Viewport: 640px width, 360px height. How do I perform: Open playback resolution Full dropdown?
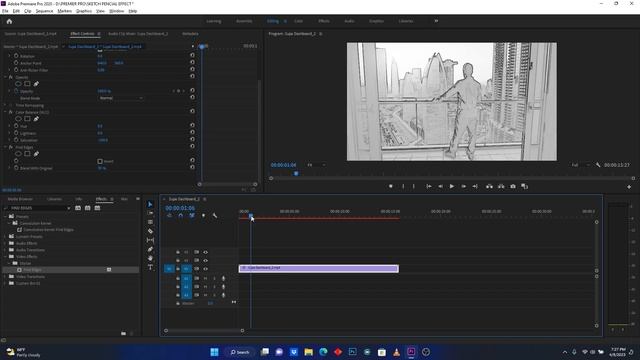point(580,165)
